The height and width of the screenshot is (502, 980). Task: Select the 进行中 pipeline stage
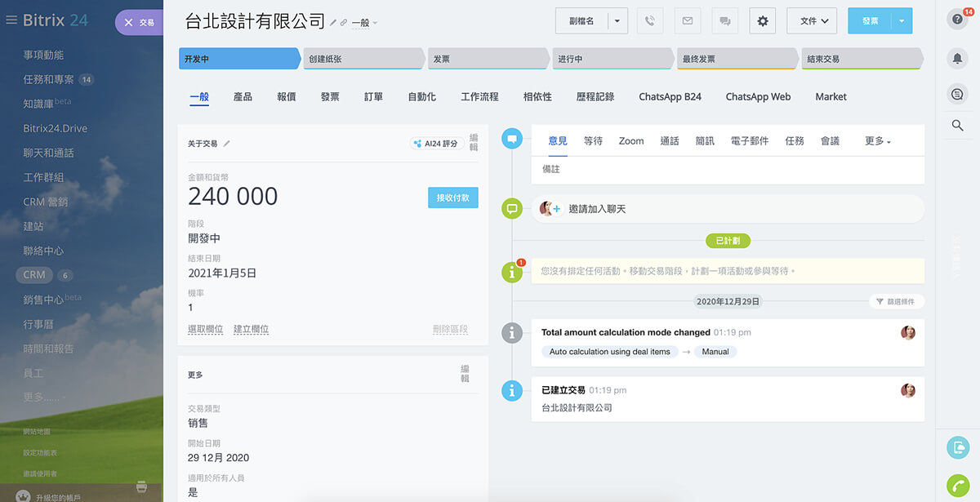(x=612, y=59)
